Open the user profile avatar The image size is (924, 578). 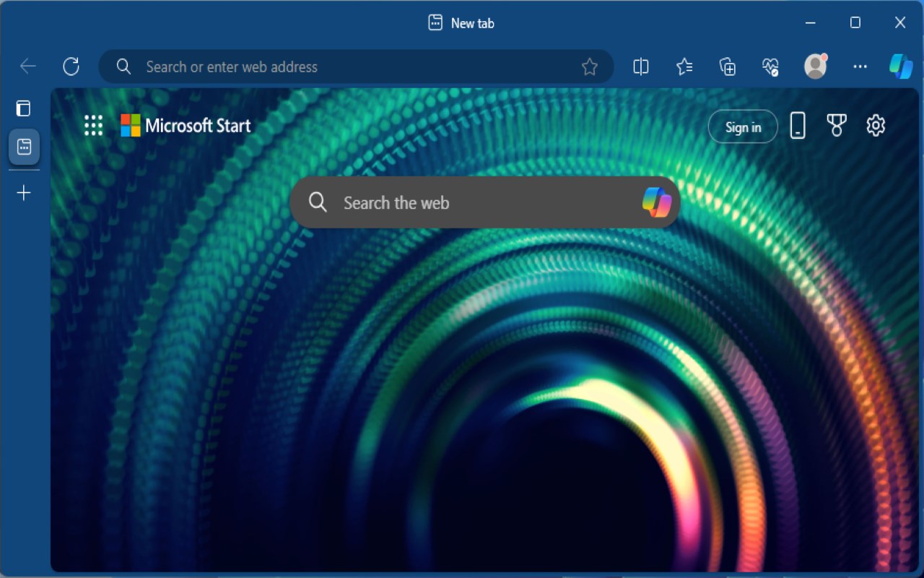[816, 66]
